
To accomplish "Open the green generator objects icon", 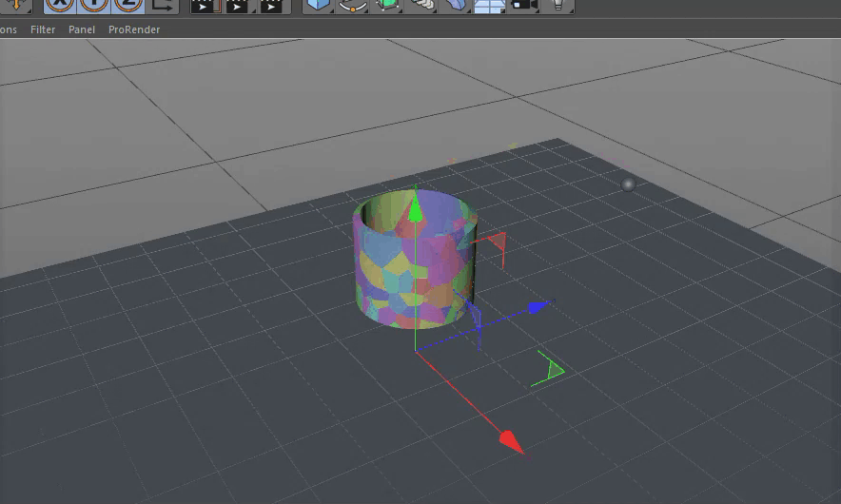I will click(387, 5).
